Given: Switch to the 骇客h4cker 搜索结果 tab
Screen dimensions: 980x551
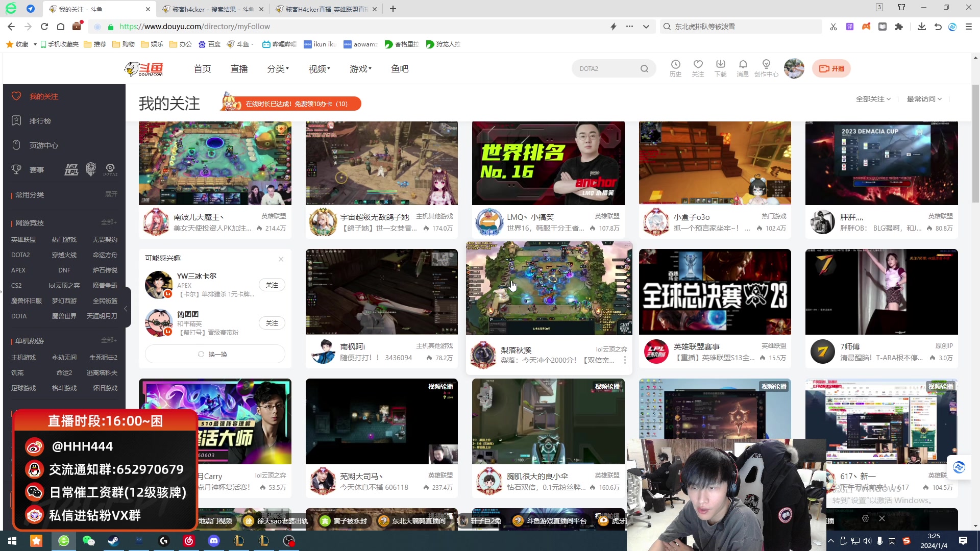Looking at the screenshot, I should click(212, 9).
